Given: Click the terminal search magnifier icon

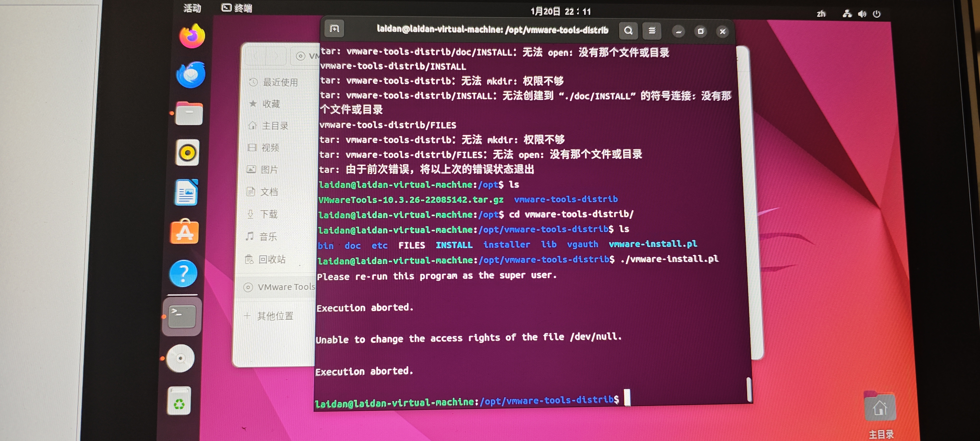Looking at the screenshot, I should point(628,31).
